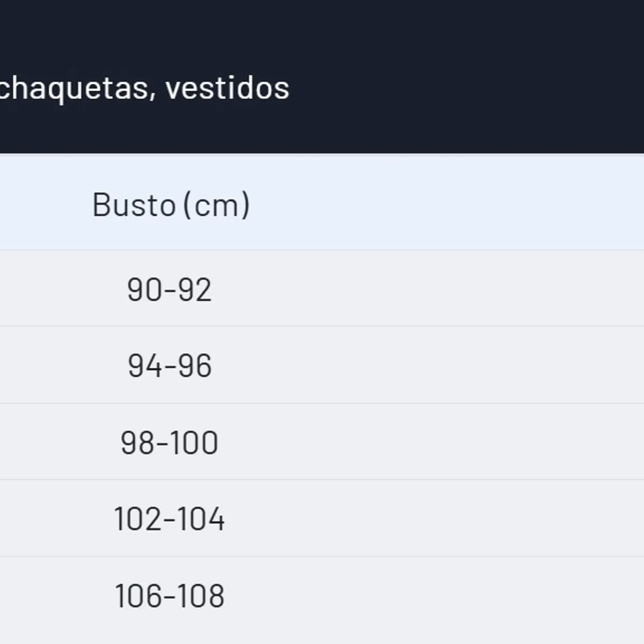
Task: Click the number 92 in the first row
Action: click(194, 290)
